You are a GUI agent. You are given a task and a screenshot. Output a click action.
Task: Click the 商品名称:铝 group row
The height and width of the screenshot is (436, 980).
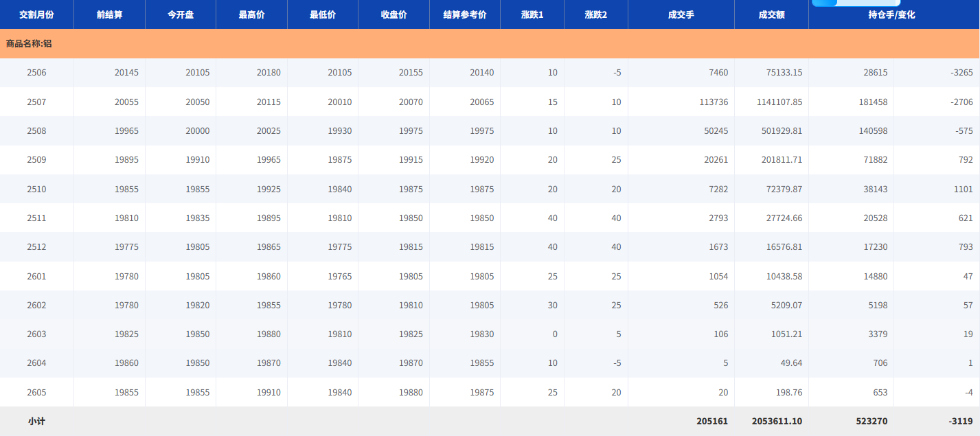pos(29,43)
